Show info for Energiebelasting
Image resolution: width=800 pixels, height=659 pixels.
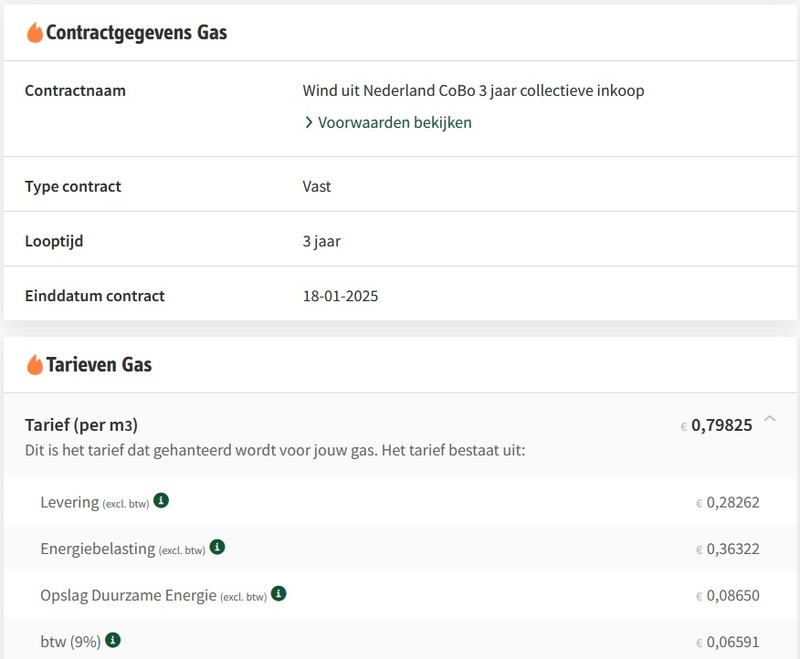217,547
